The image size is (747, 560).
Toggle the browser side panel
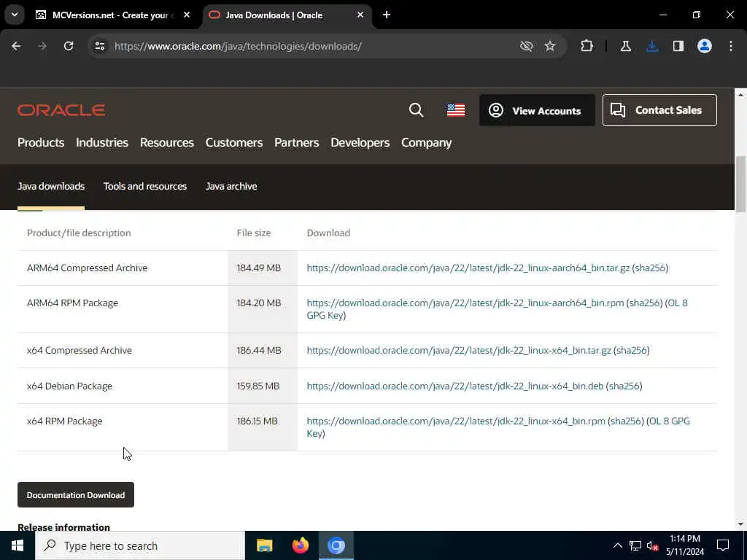coord(678,46)
